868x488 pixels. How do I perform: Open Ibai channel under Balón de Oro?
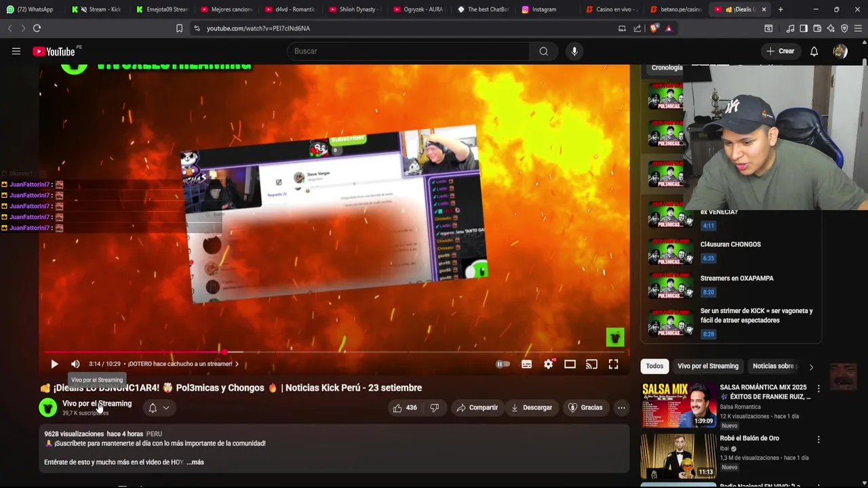(726, 449)
